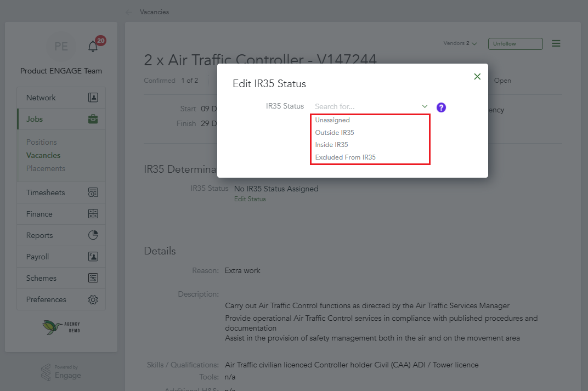The width and height of the screenshot is (588, 391).
Task: Click the Network contacts icon
Action: coord(93,98)
